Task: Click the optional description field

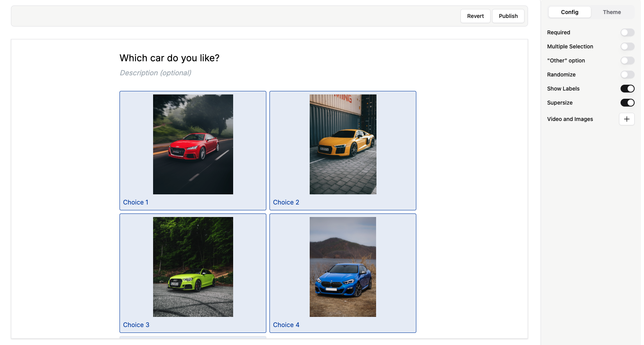Action: point(155,73)
